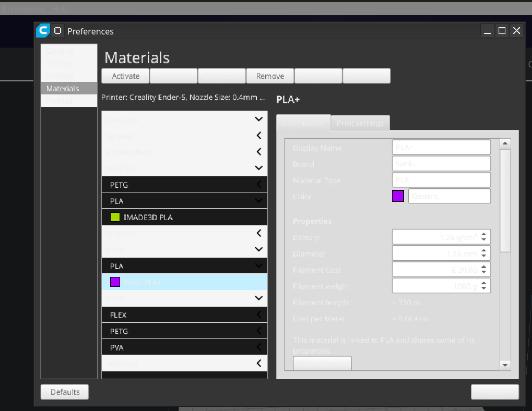Collapse the PLA group under IMADE3D
Screen dimensions: 532x411
point(259,201)
